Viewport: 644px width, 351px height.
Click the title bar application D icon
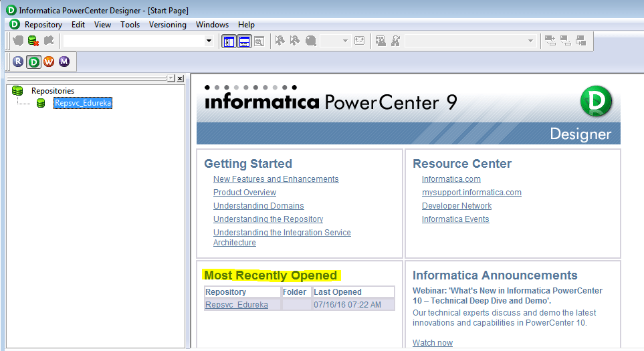pyautogui.click(x=11, y=10)
